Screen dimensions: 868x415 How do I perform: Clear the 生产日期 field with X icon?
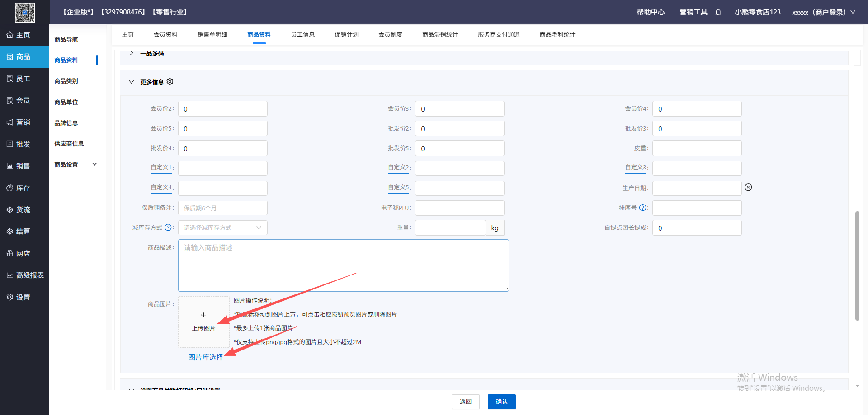coord(748,187)
